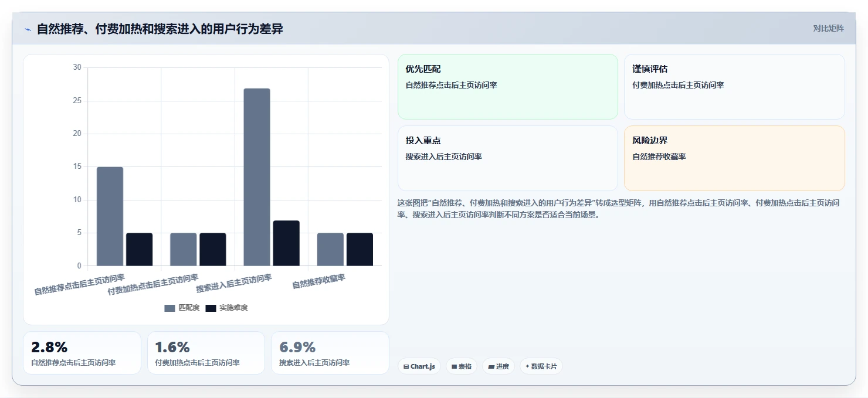Viewport: 868px width, 398px height.
Task: Select the 表格 tag chip
Action: [462, 366]
